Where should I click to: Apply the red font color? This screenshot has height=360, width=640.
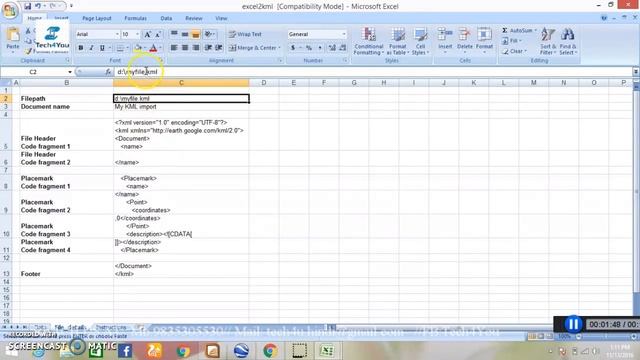click(x=153, y=48)
